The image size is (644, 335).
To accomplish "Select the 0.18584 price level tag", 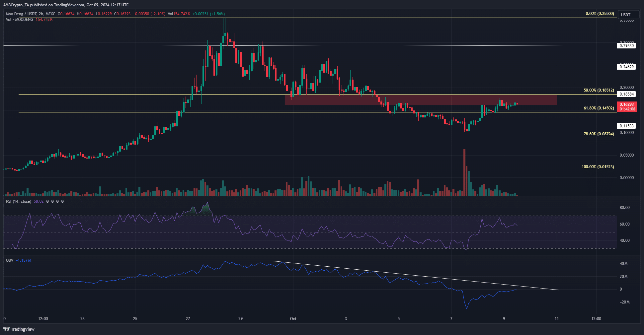I will [x=627, y=94].
